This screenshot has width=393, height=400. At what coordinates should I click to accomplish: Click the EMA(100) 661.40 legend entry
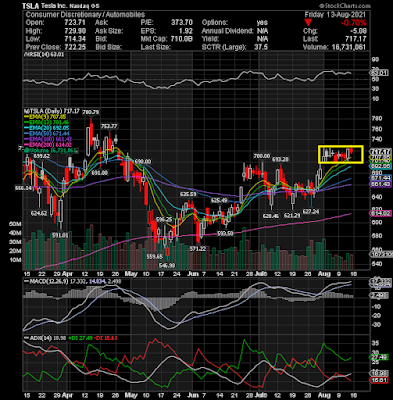[49, 139]
